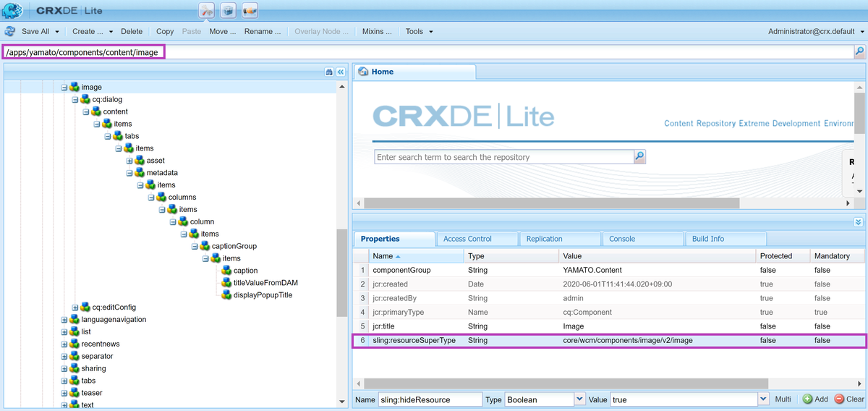The height and width of the screenshot is (411, 868).
Task: Click the titleValueFromDAM node icon
Action: pos(226,283)
